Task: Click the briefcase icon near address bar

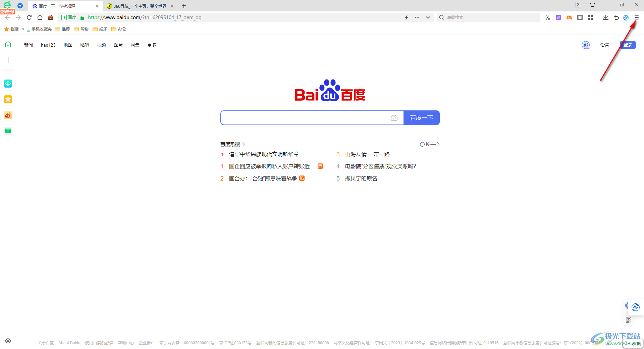Action: [x=50, y=17]
